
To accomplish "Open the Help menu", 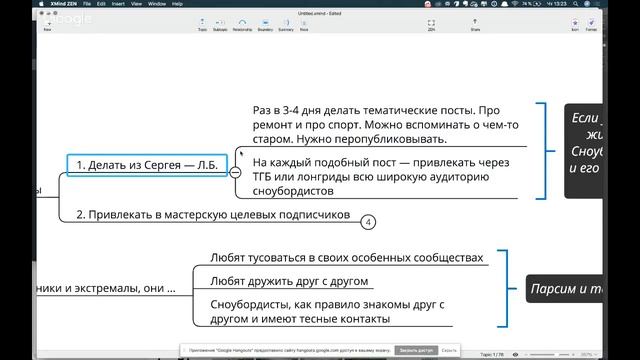I will point(177,4).
